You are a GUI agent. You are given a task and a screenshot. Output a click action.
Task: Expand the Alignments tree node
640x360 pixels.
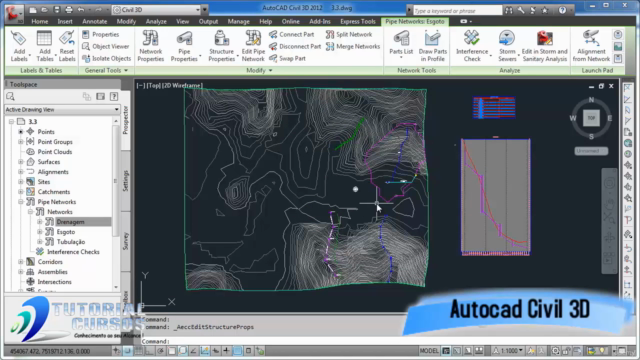click(21, 172)
